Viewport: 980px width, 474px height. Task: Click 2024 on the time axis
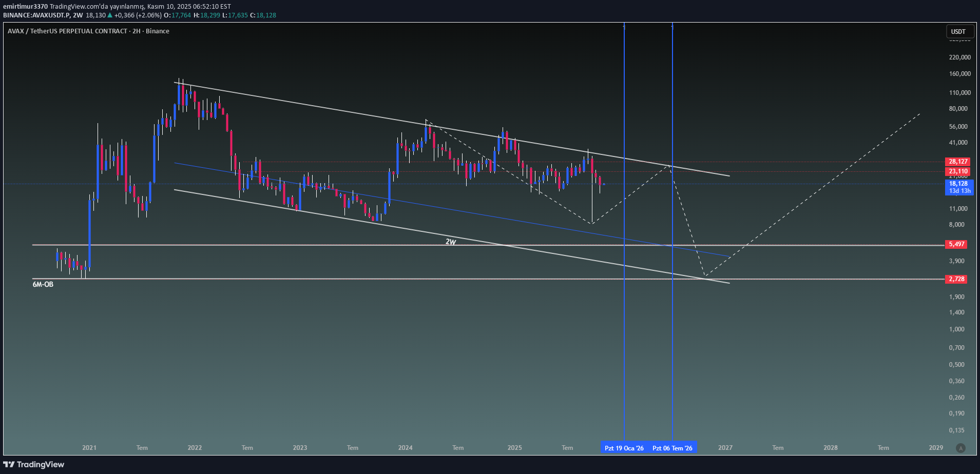click(x=405, y=448)
